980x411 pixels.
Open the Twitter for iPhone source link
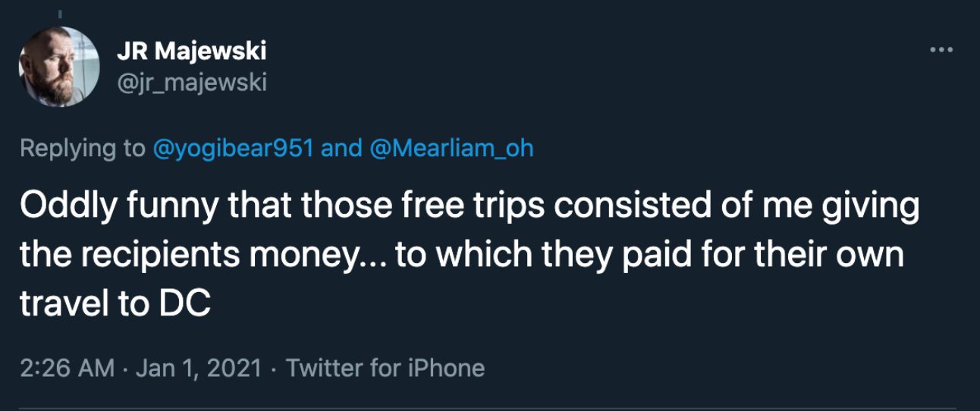386,369
